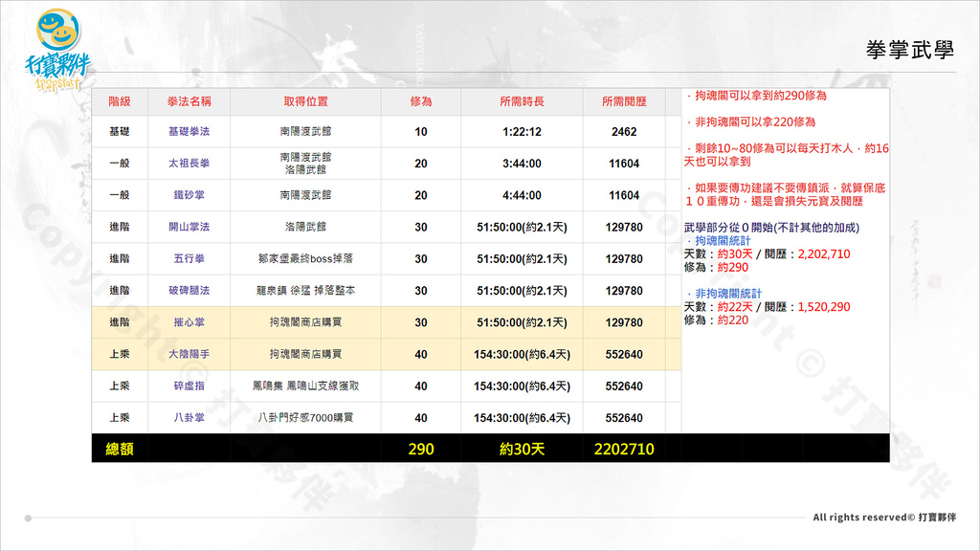Select 五行拳 skill name

[189, 258]
